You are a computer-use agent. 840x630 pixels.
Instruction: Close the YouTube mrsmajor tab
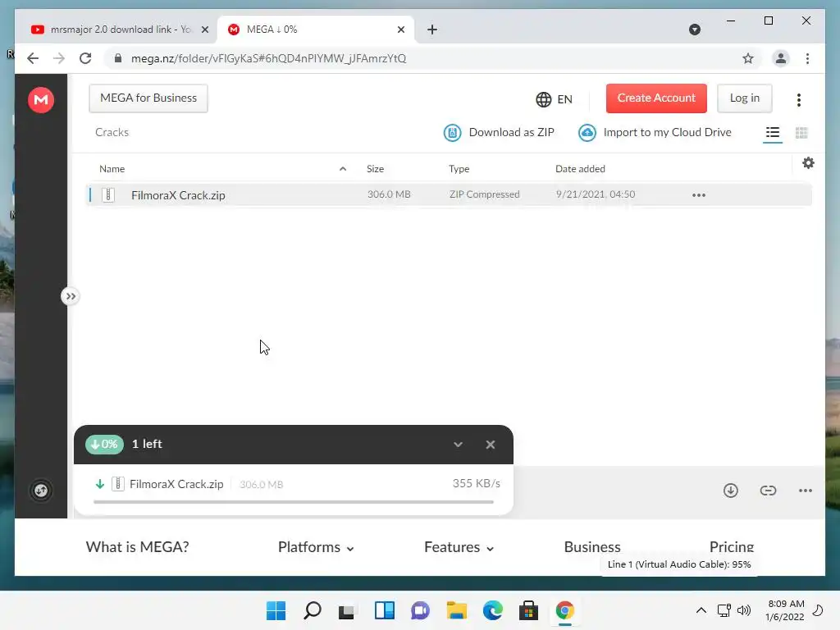tap(204, 30)
